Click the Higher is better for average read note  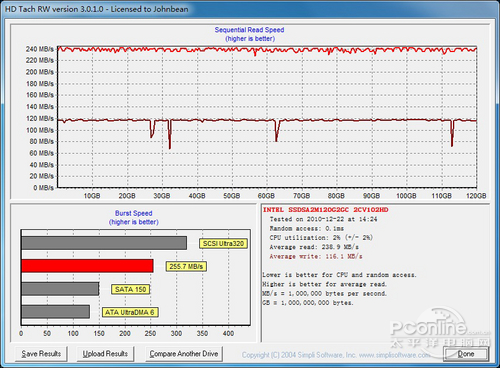point(325,285)
